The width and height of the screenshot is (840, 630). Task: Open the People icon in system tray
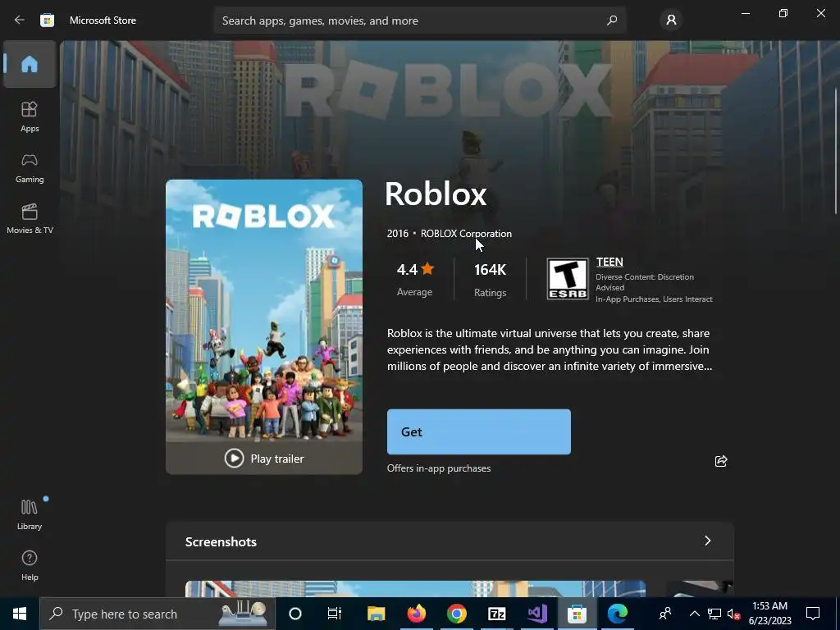[665, 614]
